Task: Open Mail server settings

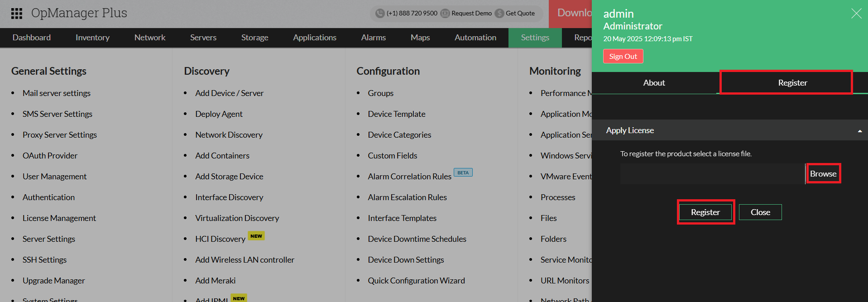Action: 57,93
